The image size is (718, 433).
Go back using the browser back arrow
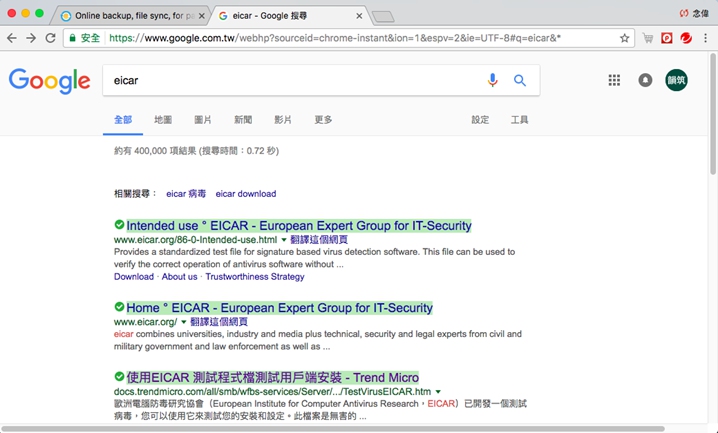[12, 38]
